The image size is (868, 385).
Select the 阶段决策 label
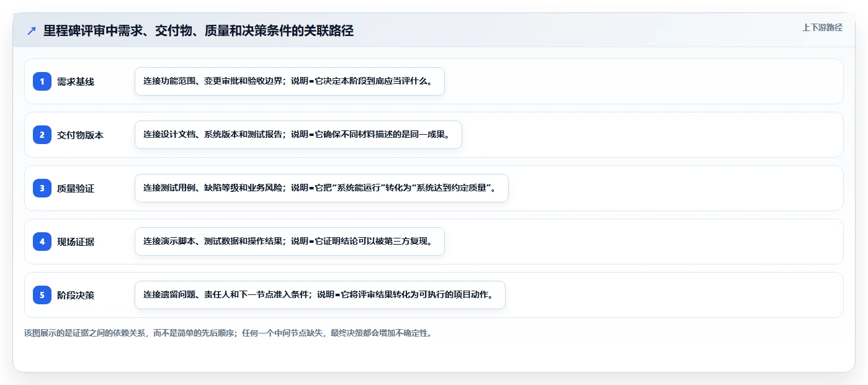coord(76,295)
